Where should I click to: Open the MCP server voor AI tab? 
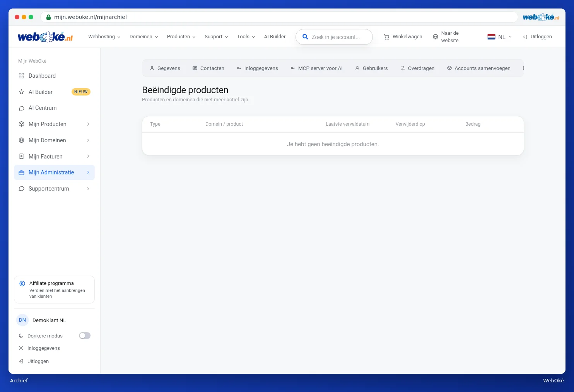tap(317, 68)
